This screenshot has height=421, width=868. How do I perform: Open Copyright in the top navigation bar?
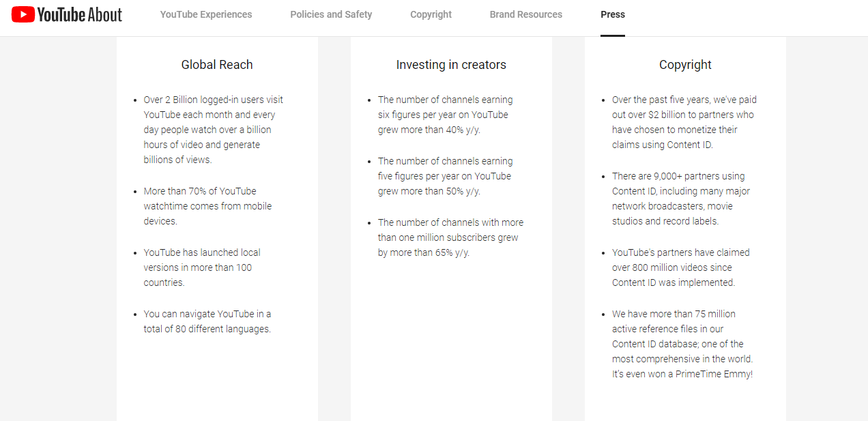(431, 14)
